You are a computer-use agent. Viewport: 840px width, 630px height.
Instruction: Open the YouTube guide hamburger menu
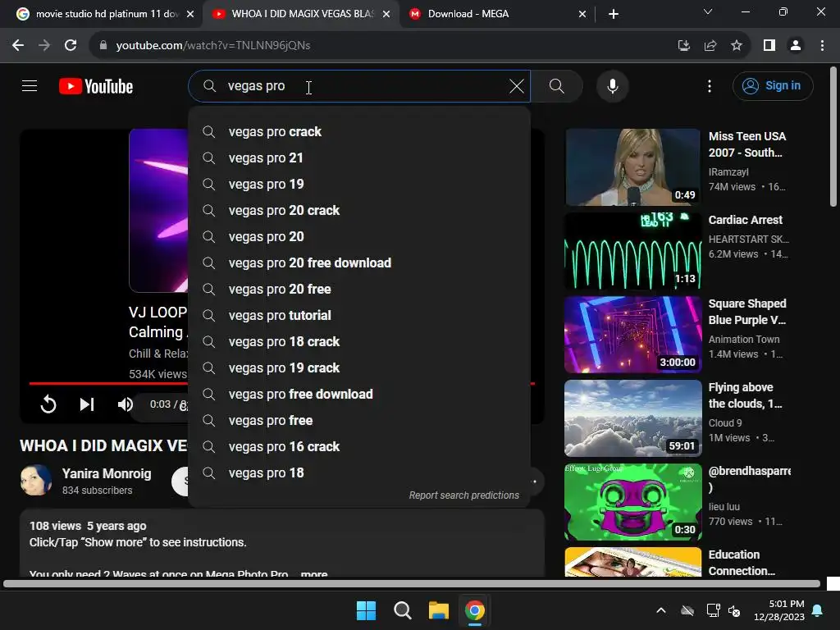pos(30,85)
